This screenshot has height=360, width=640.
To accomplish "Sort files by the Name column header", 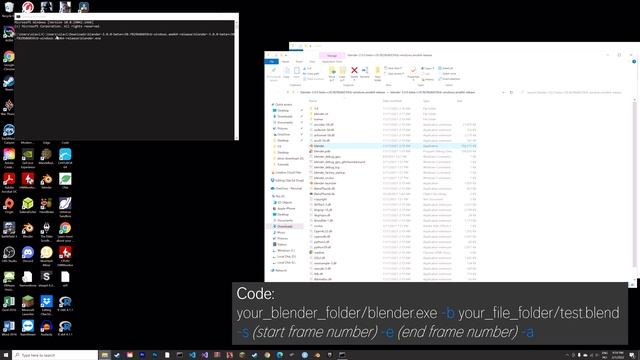I will coord(313,101).
